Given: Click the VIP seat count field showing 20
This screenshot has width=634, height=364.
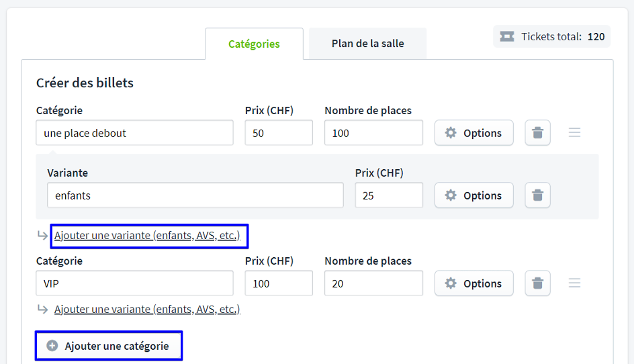Looking at the screenshot, I should click(x=373, y=283).
